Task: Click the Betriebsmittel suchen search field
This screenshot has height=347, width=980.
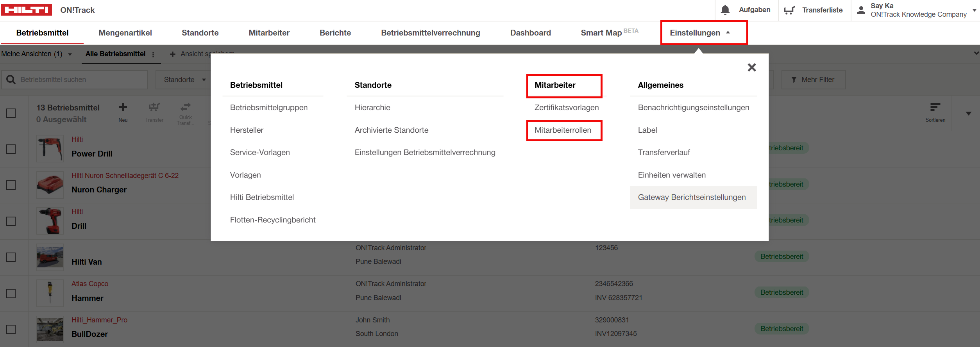Action: [x=75, y=80]
